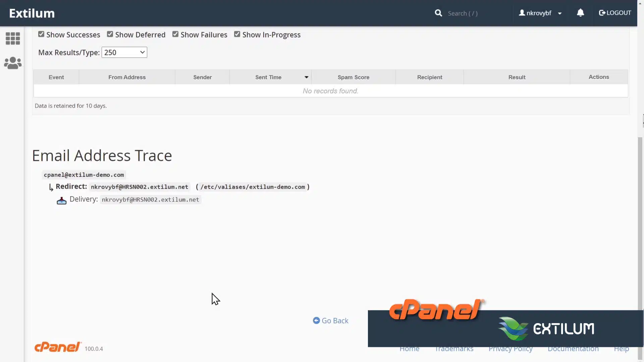Click the version number 100.0.4

pyautogui.click(x=94, y=349)
